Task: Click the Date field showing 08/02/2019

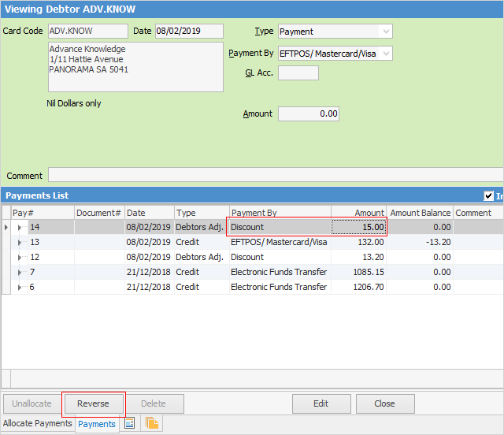Action: [x=188, y=32]
